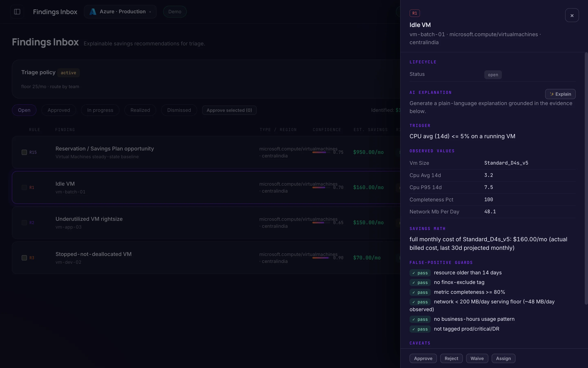
Task: Generate AI explanation with Explain button
Action: 560,94
